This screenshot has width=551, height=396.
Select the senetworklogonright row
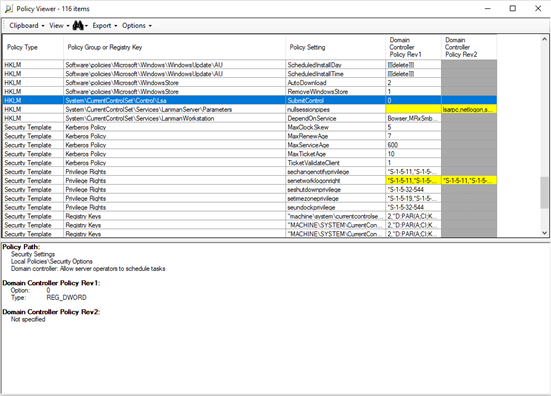[x=249, y=181]
